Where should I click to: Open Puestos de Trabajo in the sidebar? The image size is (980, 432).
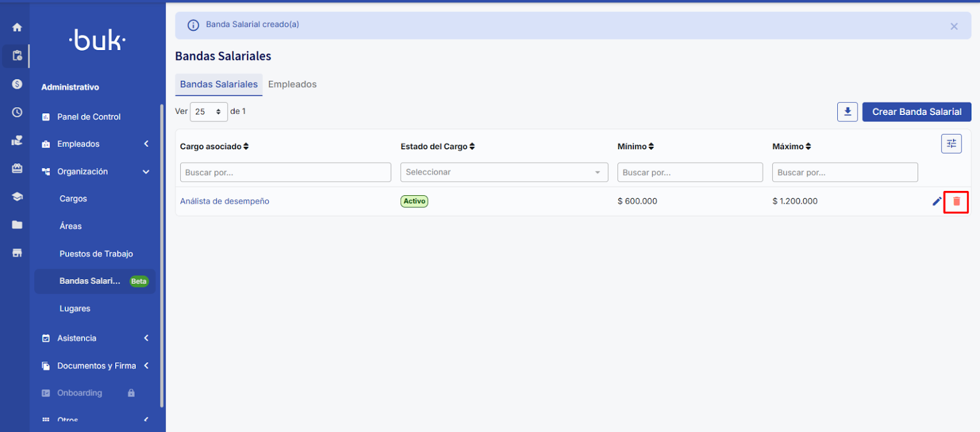click(96, 254)
